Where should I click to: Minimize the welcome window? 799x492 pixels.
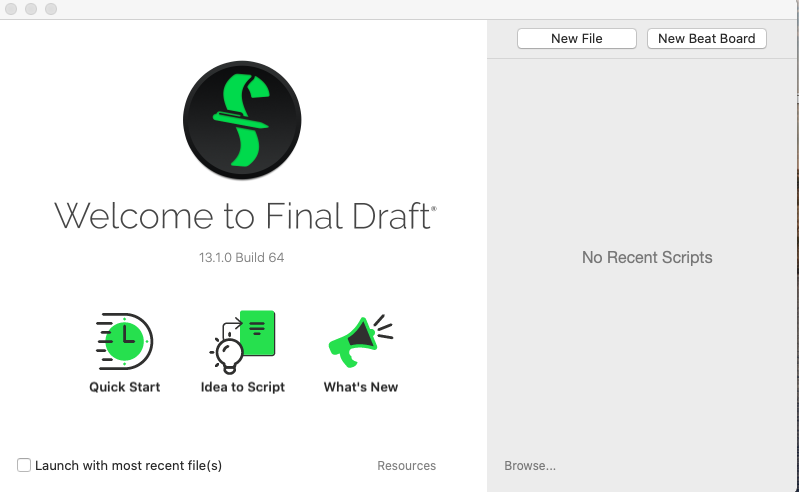coord(31,9)
